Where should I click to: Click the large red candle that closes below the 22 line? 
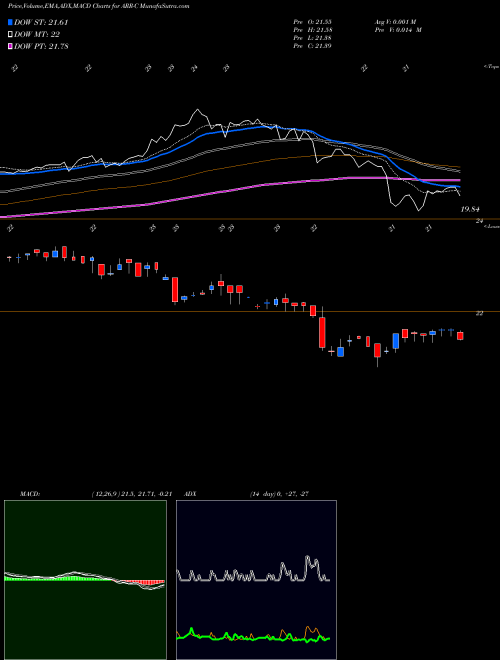click(322, 333)
